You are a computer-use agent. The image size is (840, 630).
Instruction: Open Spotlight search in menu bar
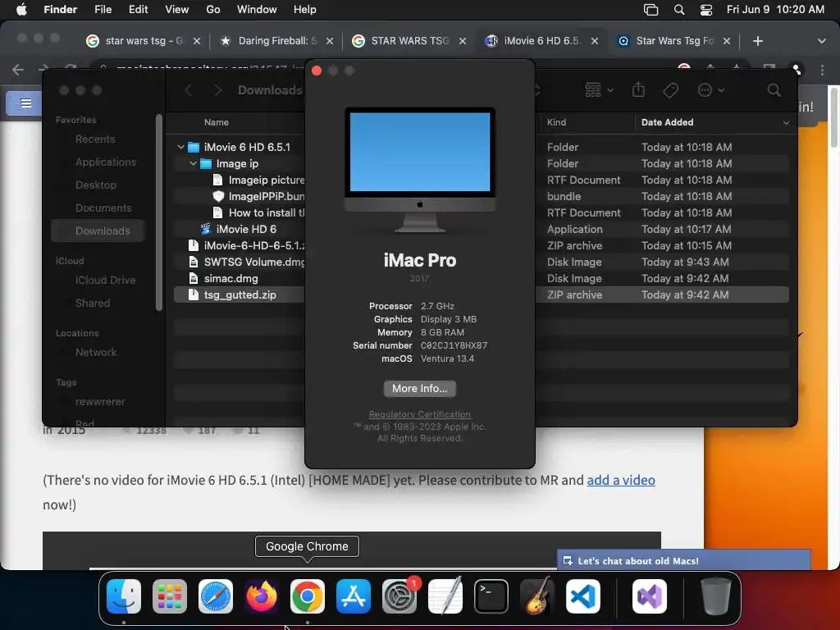pyautogui.click(x=679, y=10)
